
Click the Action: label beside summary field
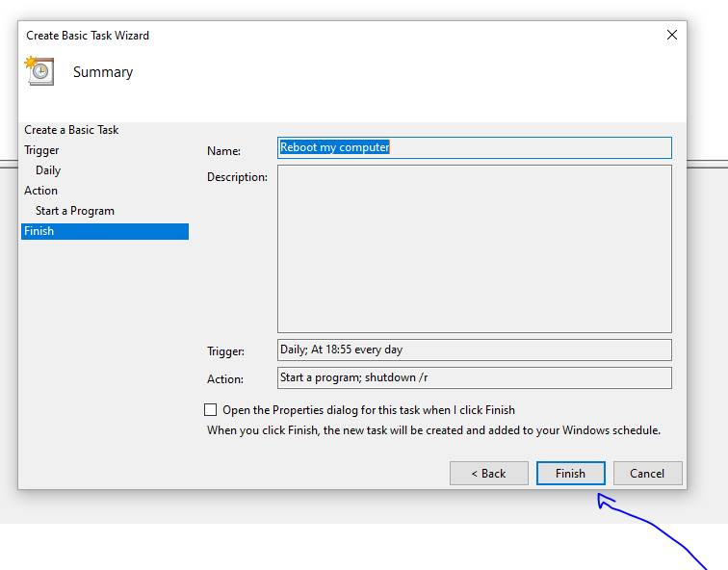[225, 379]
